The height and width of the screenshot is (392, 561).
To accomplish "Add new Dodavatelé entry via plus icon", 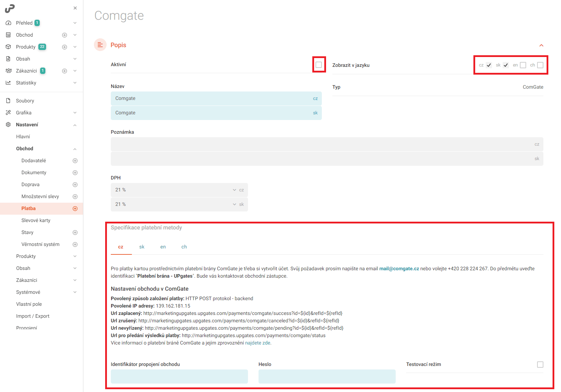I will coord(75,160).
